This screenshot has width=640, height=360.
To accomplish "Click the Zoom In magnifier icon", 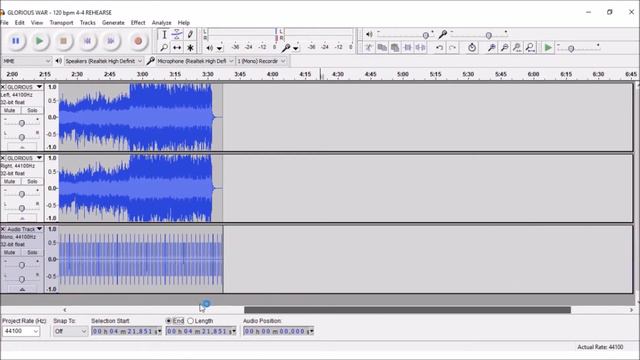I will point(491,48).
